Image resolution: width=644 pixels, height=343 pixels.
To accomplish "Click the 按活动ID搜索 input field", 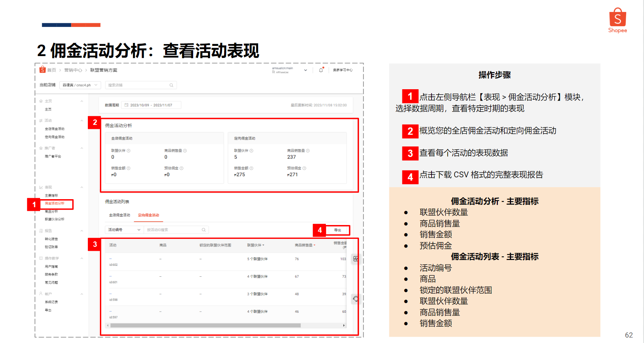I will [x=176, y=230].
